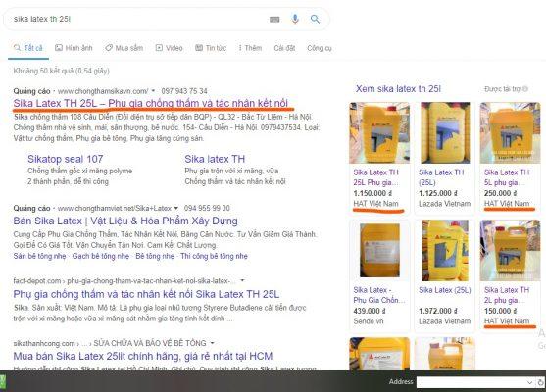
Task: Open product image priced 439.000 đ
Action: [x=379, y=250]
